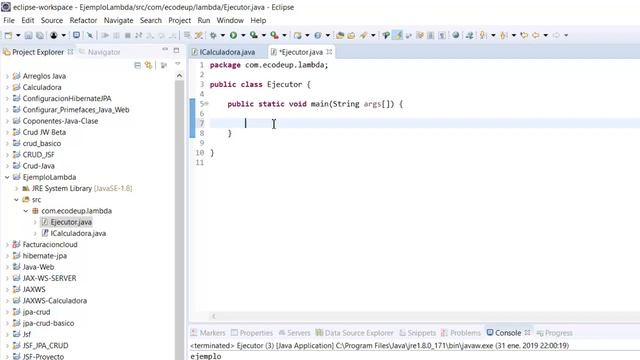
Task: Open the Data Source Explorer tab
Action: (x=354, y=333)
